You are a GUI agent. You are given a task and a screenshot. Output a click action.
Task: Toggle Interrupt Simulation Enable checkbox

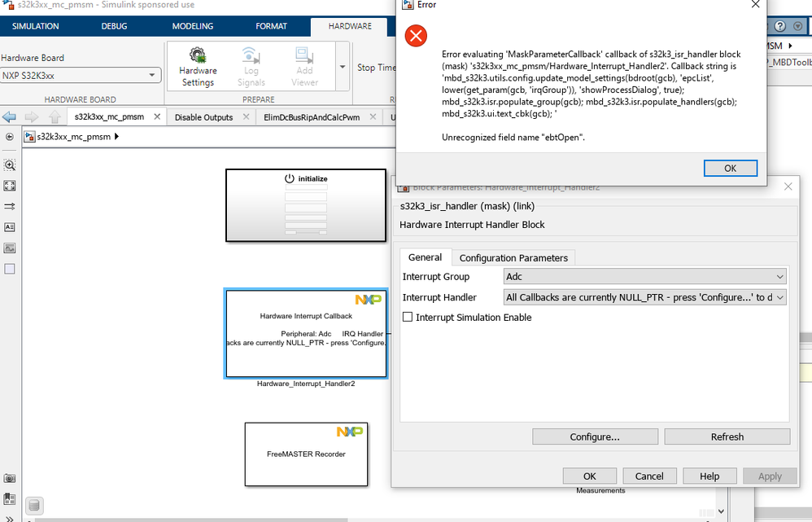click(x=408, y=317)
